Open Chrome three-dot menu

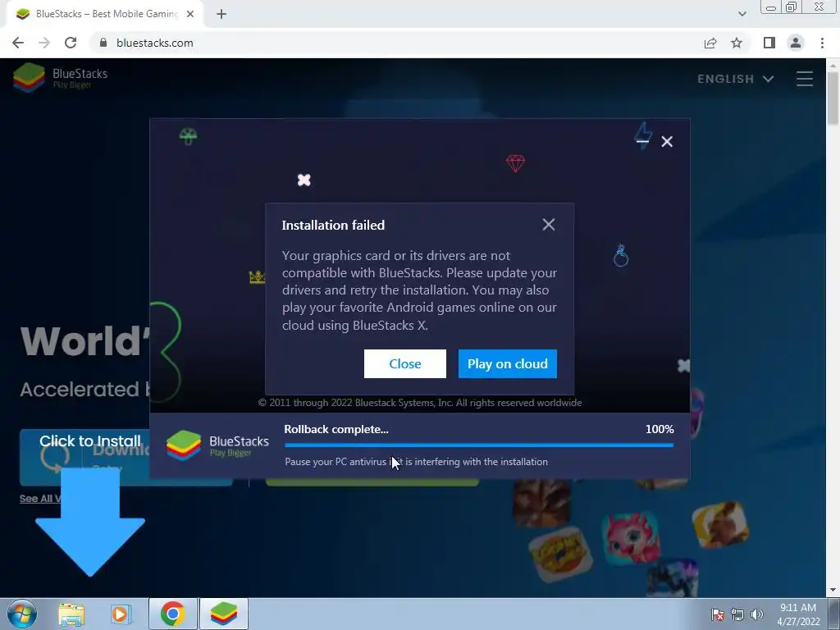[822, 43]
